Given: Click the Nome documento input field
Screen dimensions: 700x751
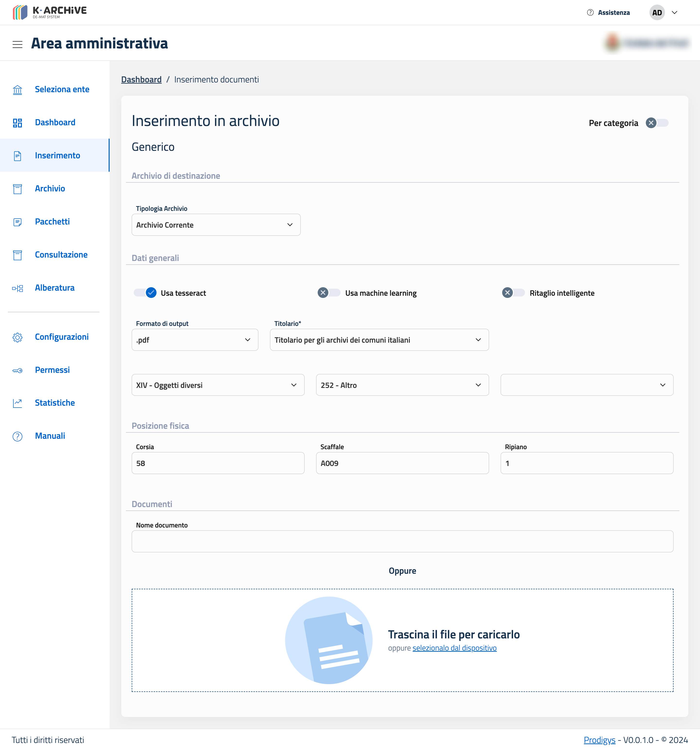Looking at the screenshot, I should (x=402, y=541).
